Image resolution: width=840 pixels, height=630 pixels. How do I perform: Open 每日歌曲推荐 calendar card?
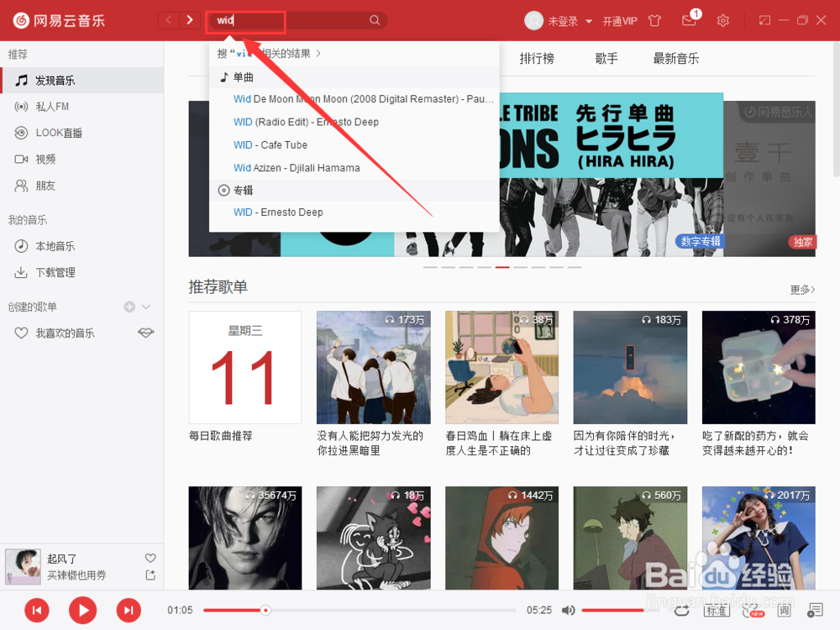pos(244,368)
